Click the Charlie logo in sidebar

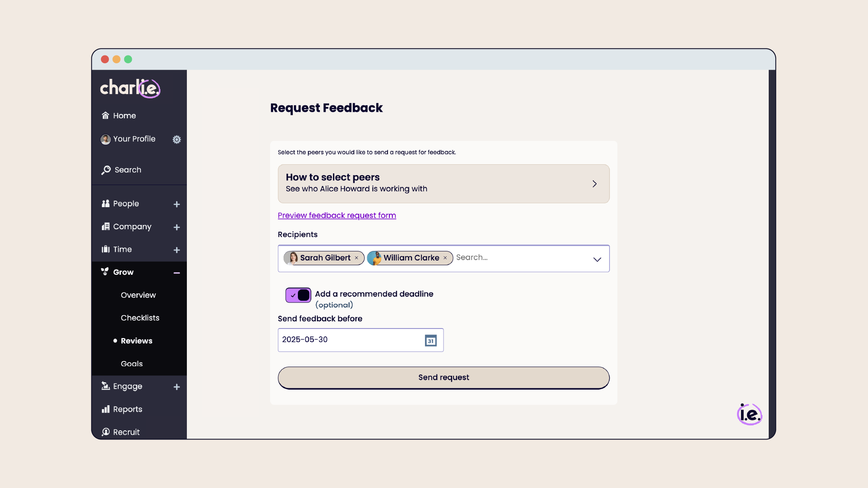click(130, 88)
